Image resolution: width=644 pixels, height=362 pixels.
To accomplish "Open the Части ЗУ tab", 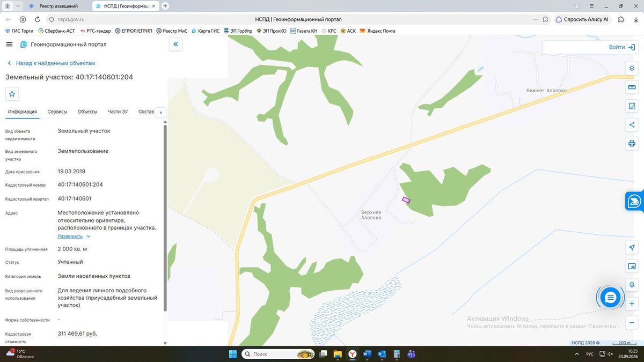I will click(118, 112).
